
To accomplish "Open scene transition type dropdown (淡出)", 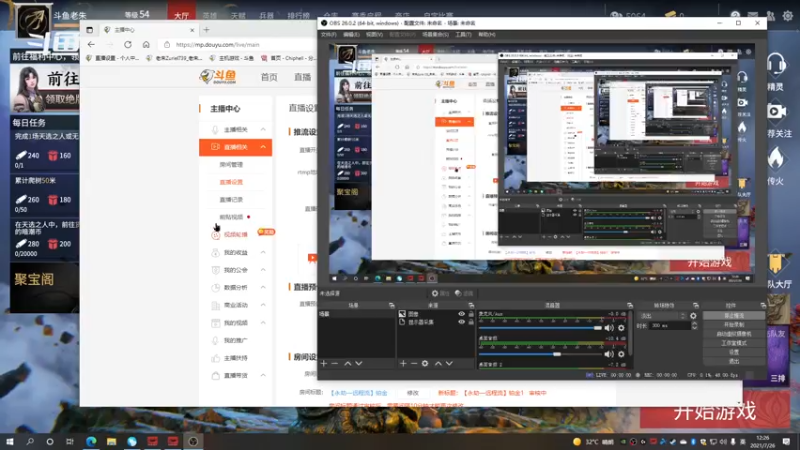I will [x=662, y=316].
